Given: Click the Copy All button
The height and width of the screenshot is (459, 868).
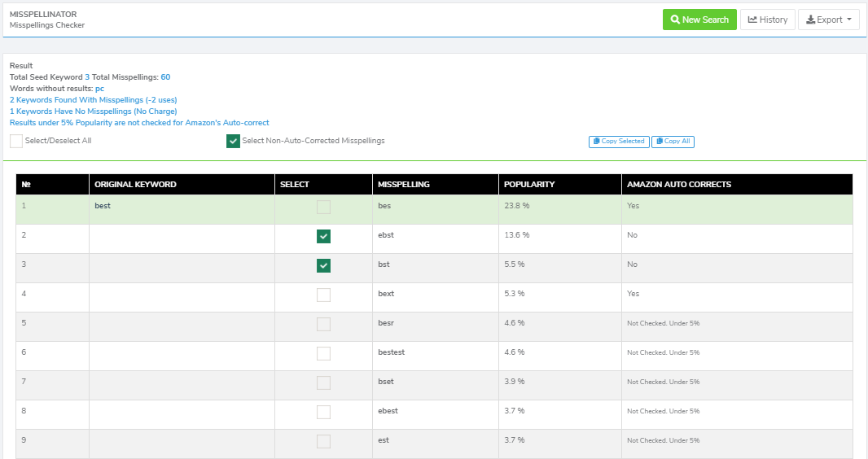Looking at the screenshot, I should pyautogui.click(x=673, y=142).
